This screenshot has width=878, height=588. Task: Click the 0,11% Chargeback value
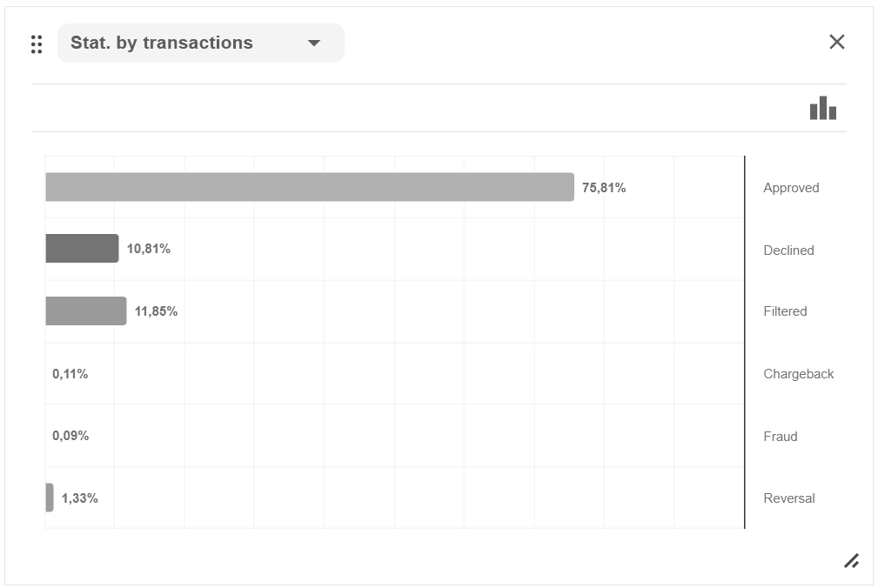pyautogui.click(x=70, y=374)
